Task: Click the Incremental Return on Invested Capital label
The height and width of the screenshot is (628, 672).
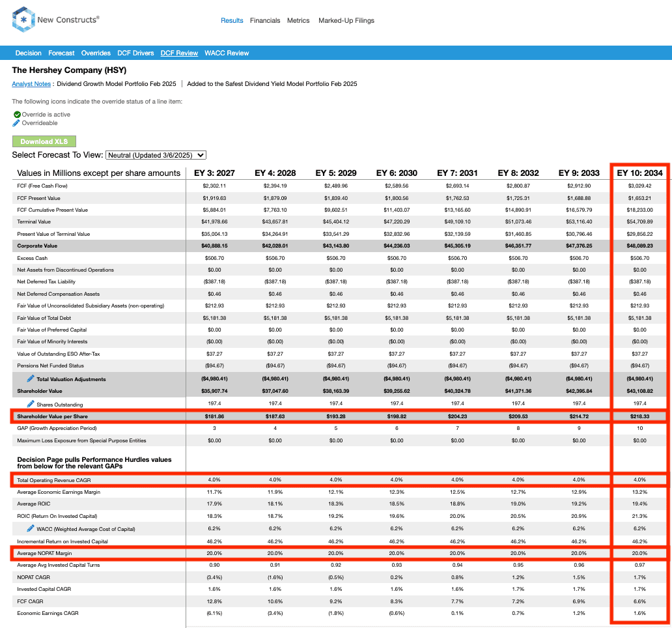Action: coord(63,541)
